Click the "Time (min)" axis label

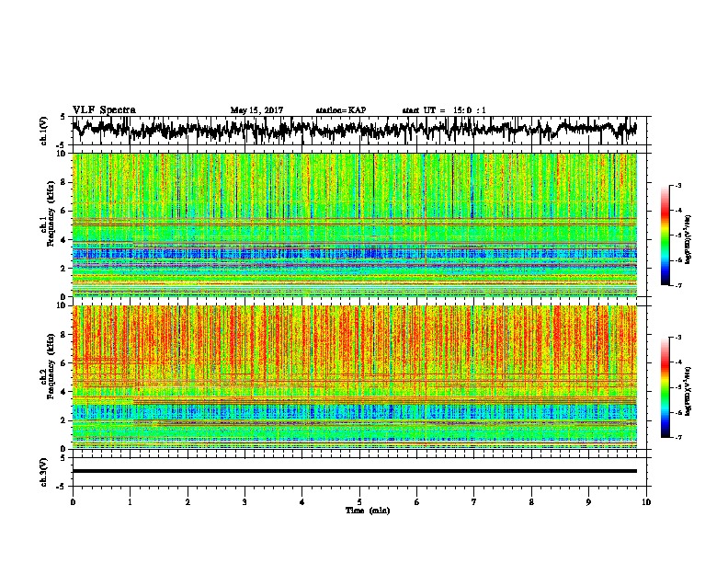coord(368,511)
